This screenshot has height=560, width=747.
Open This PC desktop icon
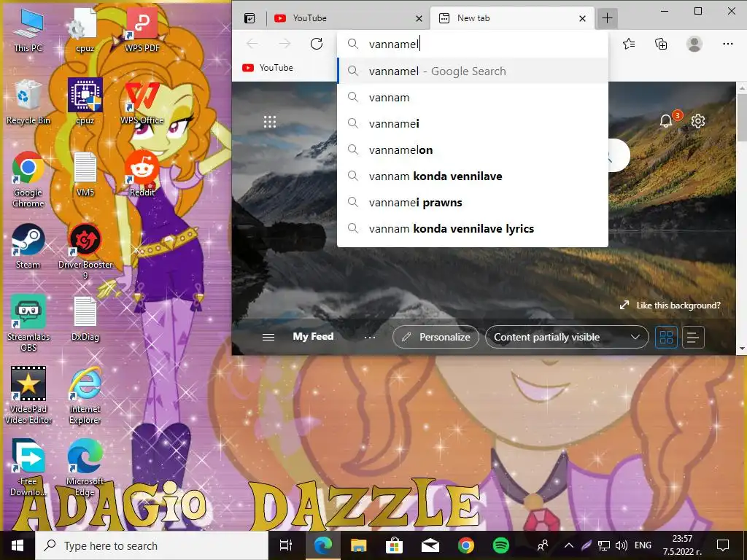point(28,31)
